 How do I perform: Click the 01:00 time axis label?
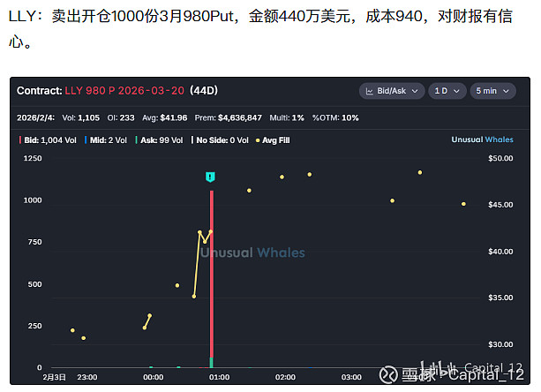click(220, 377)
